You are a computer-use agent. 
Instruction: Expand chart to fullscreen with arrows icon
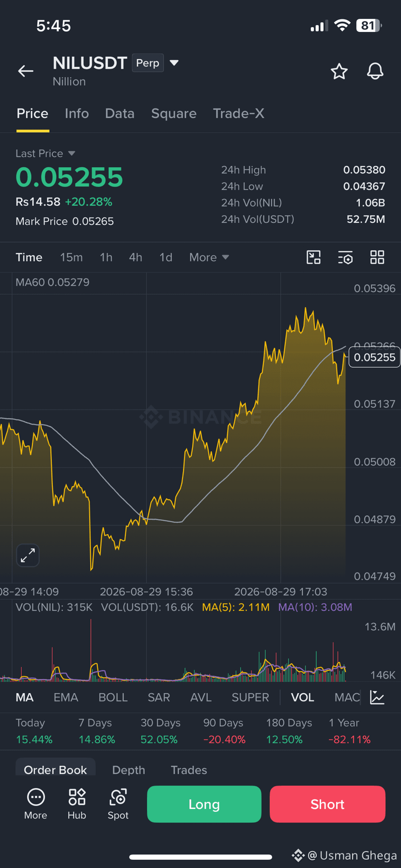(28, 555)
